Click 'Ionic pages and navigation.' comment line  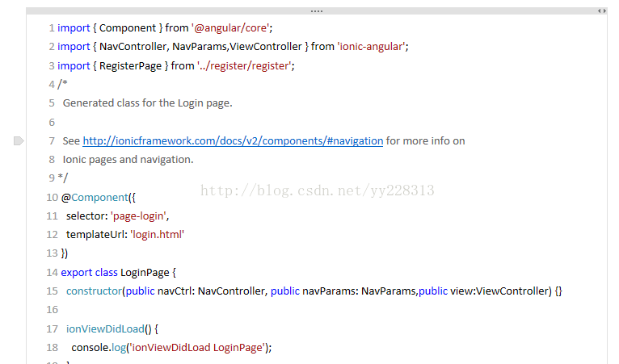[128, 159]
